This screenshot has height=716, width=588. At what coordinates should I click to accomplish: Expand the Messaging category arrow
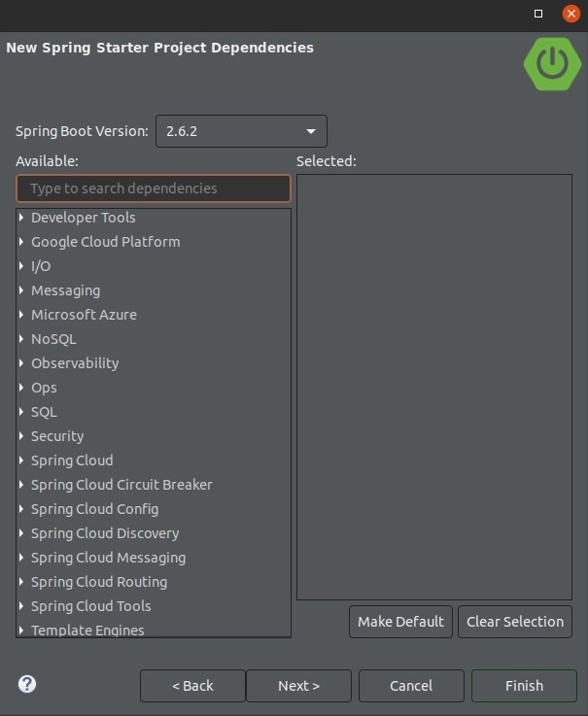(x=21, y=290)
